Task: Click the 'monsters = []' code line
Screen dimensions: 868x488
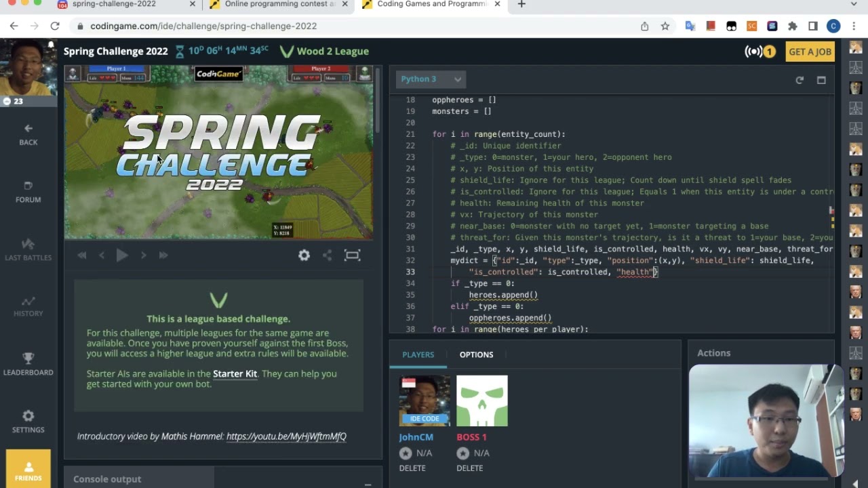Action: pyautogui.click(x=461, y=111)
